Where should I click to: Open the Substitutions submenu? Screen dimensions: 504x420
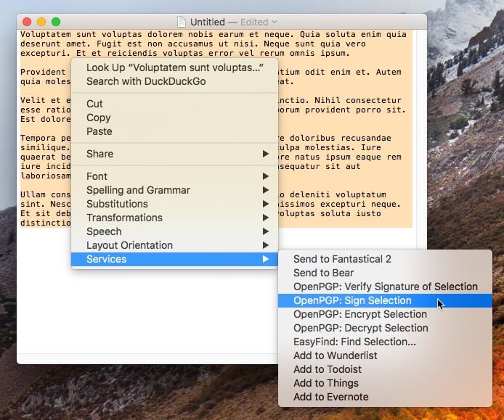coord(174,204)
